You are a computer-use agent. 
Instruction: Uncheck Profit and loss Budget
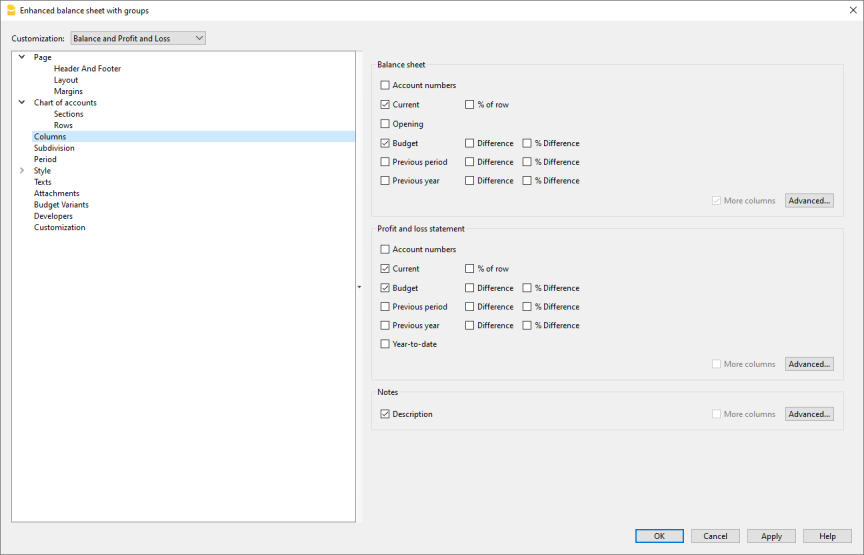pyautogui.click(x=385, y=288)
